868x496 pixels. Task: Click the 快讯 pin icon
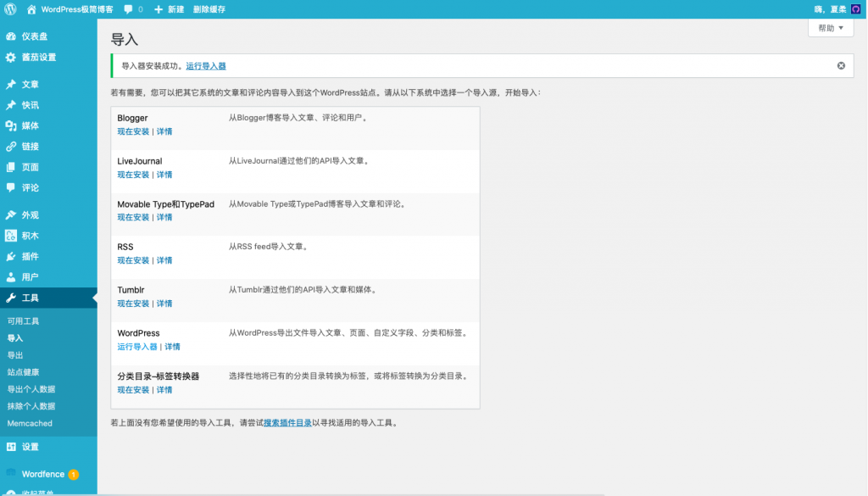(x=11, y=105)
